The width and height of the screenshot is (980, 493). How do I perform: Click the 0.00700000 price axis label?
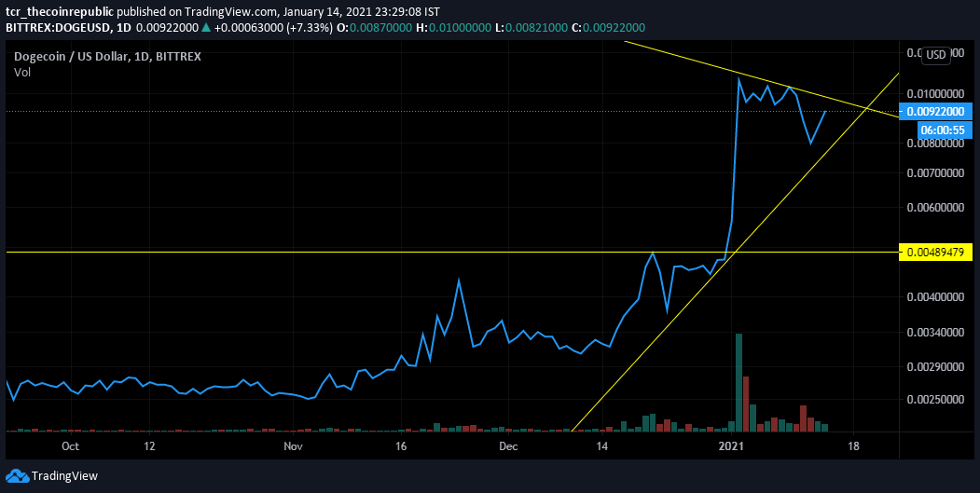click(935, 171)
